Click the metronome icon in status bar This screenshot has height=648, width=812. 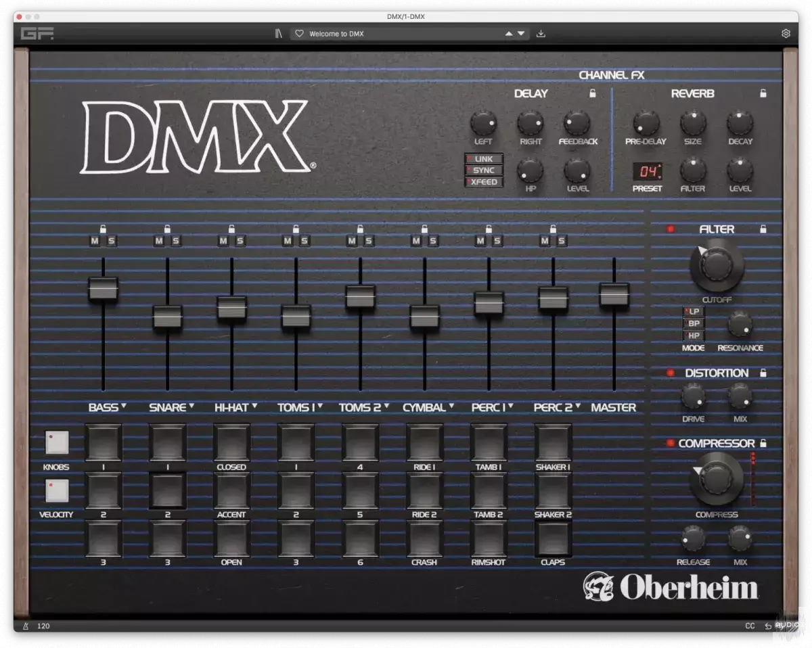[x=26, y=626]
